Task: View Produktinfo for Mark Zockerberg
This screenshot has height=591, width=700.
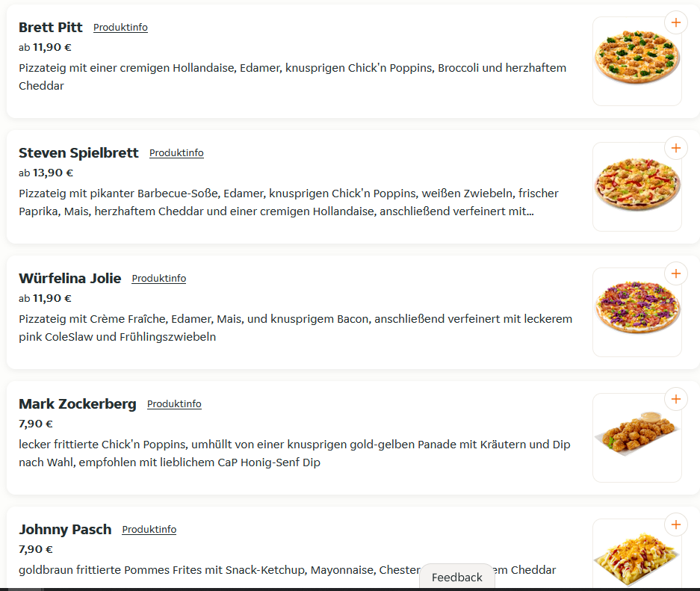Action: 174,403
